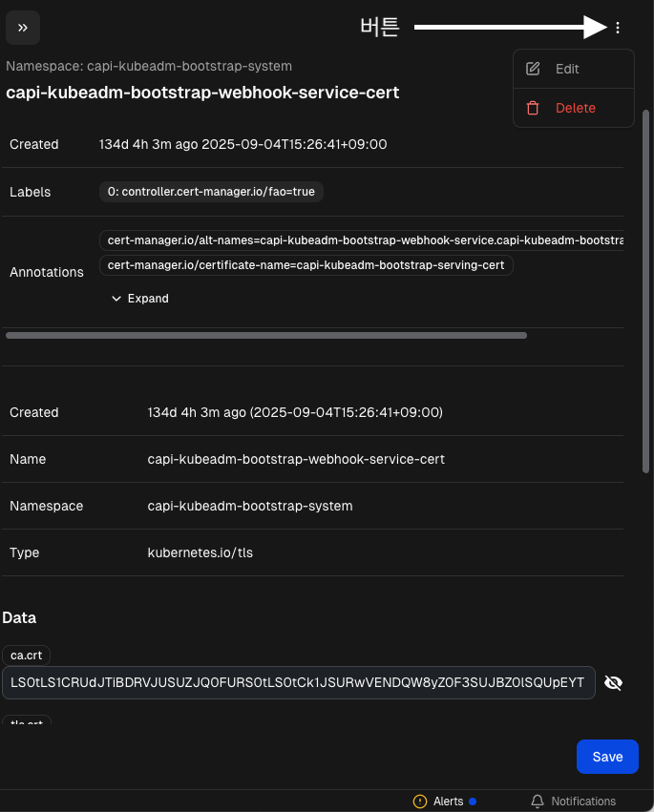Click the horizontal scrollbar under Annotations

(x=266, y=336)
